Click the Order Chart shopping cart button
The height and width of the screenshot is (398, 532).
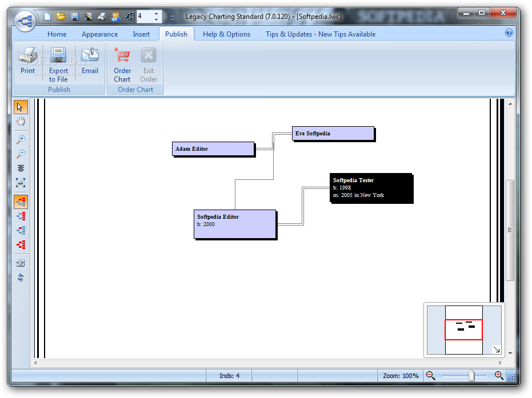pos(122,65)
